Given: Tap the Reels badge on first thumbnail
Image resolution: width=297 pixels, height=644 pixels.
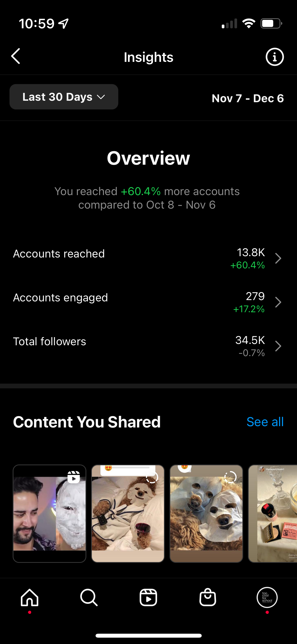Looking at the screenshot, I should 74,477.
